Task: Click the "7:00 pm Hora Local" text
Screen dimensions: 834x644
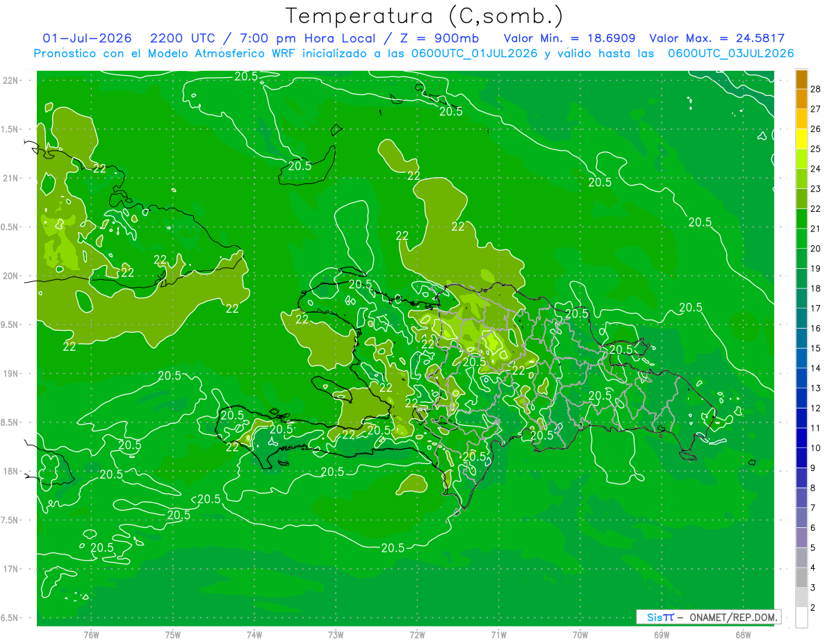Action: click(306, 38)
